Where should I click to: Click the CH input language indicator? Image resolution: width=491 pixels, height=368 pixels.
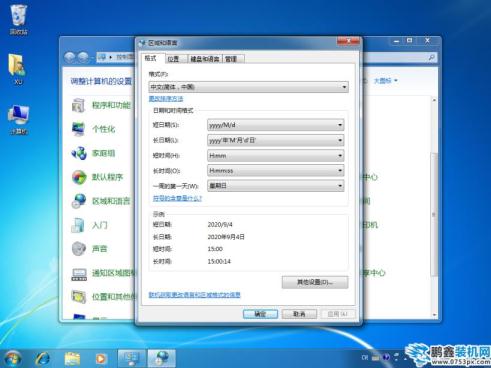(x=365, y=358)
